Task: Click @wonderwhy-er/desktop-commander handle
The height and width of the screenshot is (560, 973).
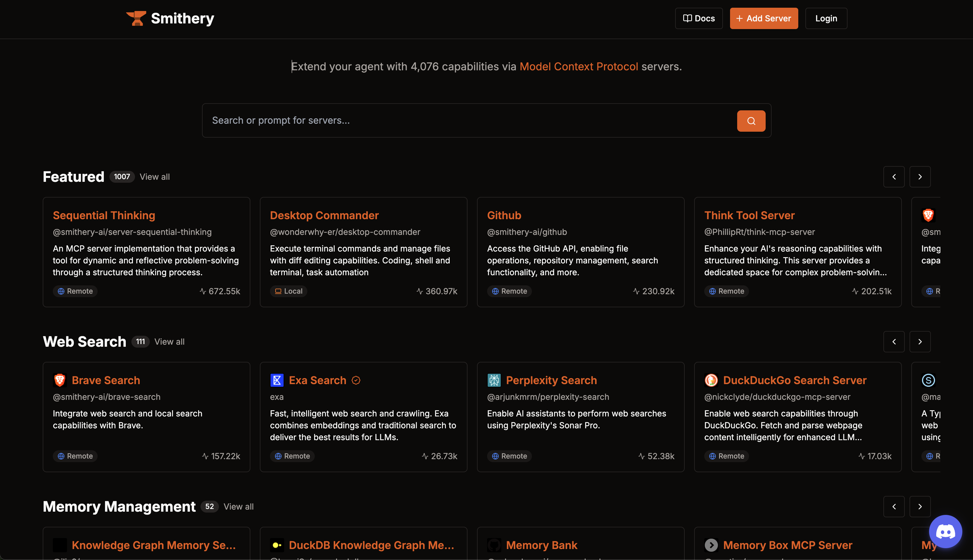Action: [x=345, y=232]
